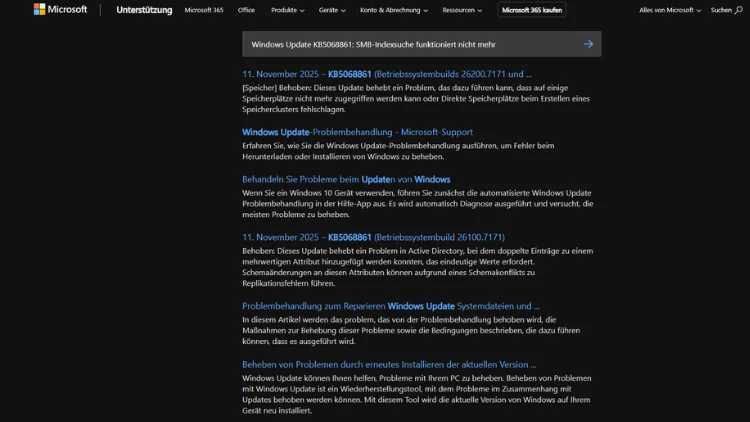Click the 'In diesem Artikel werden' description
This screenshot has width=750, height=422.
coord(411,331)
